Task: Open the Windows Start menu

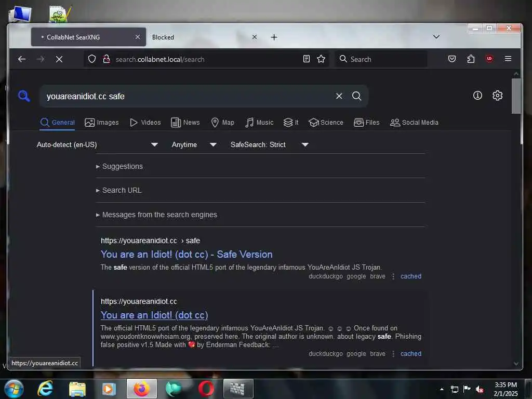Action: tap(14, 389)
